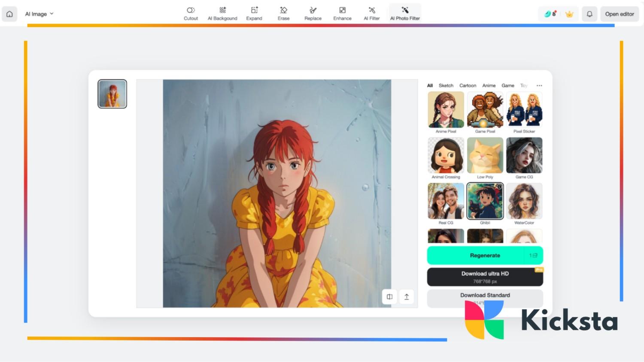This screenshot has width=644, height=362.
Task: Switch to the Game filter tab
Action: click(x=507, y=85)
